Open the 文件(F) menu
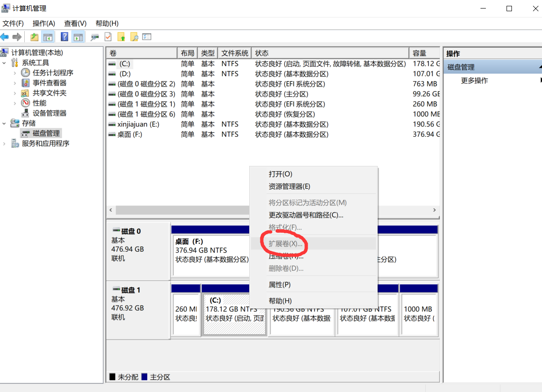 pyautogui.click(x=13, y=23)
